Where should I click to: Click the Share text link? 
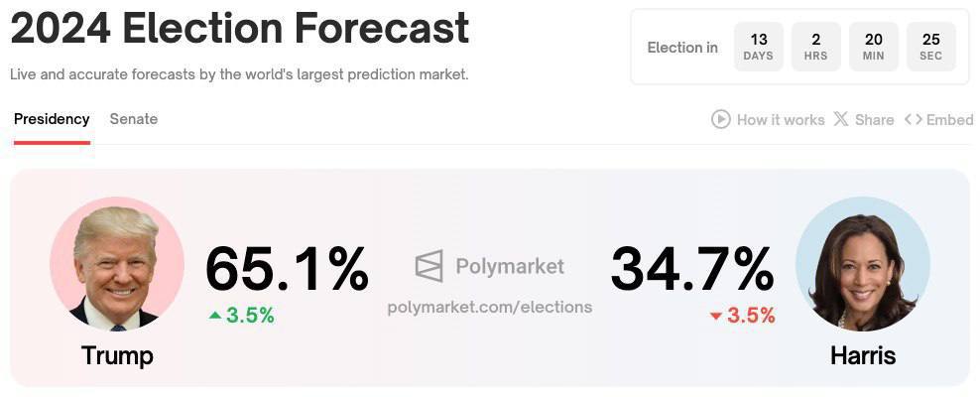(874, 119)
